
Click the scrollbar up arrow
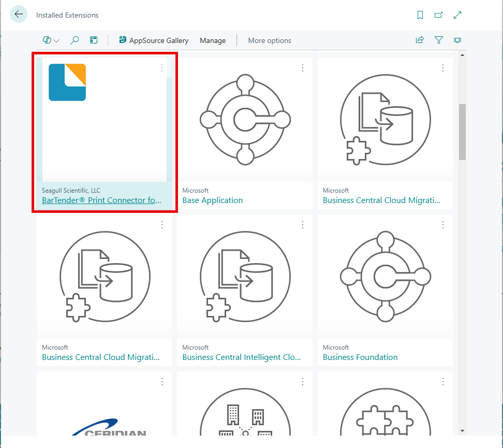(x=462, y=55)
